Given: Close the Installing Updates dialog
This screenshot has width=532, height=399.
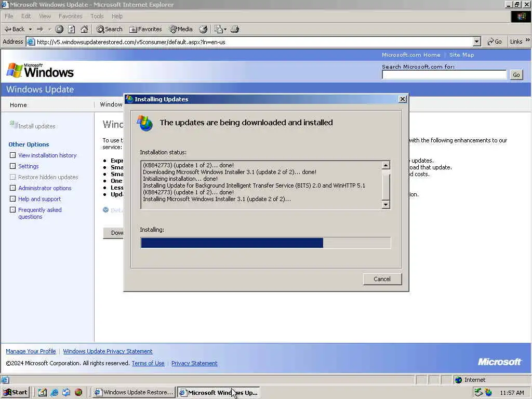Looking at the screenshot, I should (x=403, y=99).
